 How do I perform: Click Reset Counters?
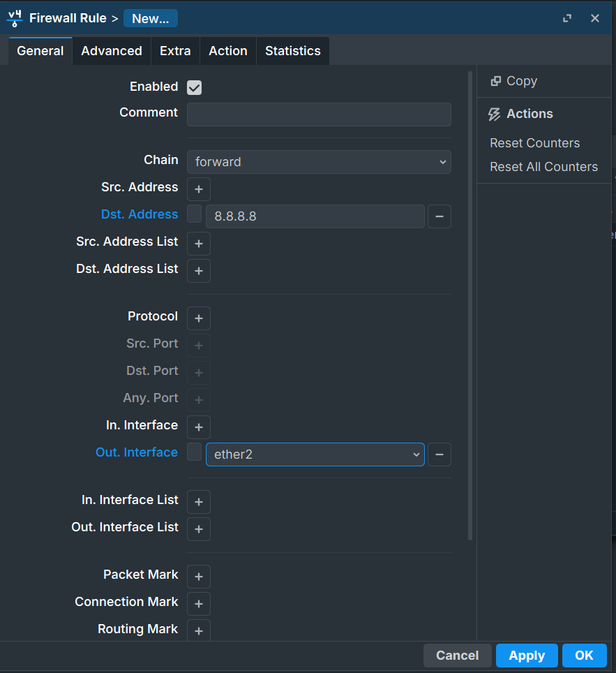tap(534, 143)
